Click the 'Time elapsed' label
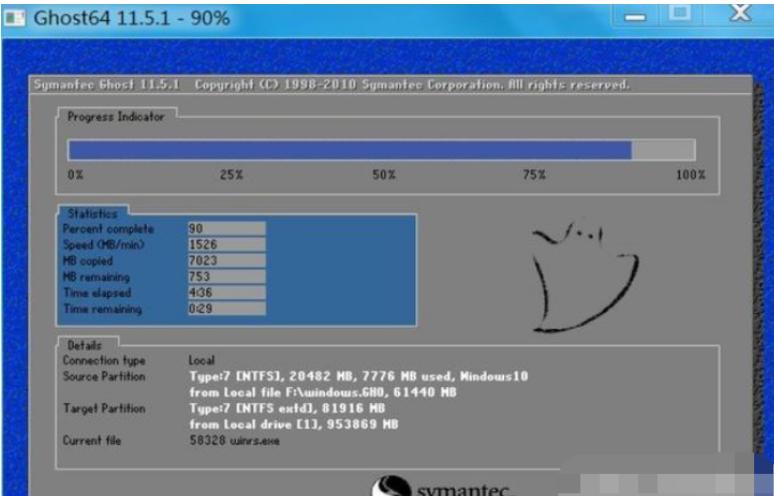This screenshot has height=496, width=774. (x=97, y=293)
